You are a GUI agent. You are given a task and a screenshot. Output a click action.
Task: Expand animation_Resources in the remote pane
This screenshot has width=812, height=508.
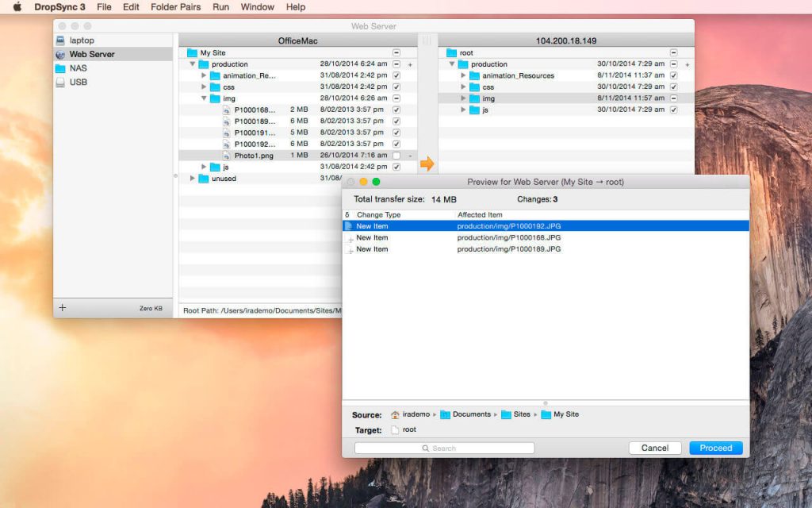(464, 75)
